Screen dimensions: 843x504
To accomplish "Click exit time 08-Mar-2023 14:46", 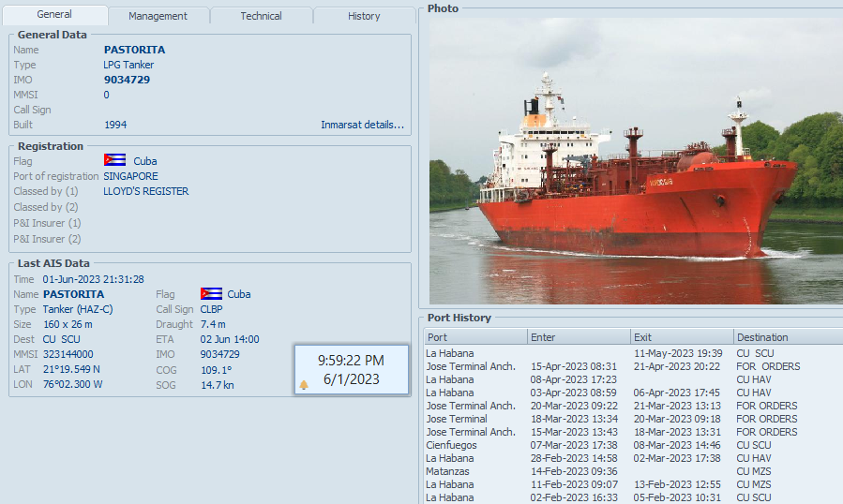I will click(x=677, y=445).
